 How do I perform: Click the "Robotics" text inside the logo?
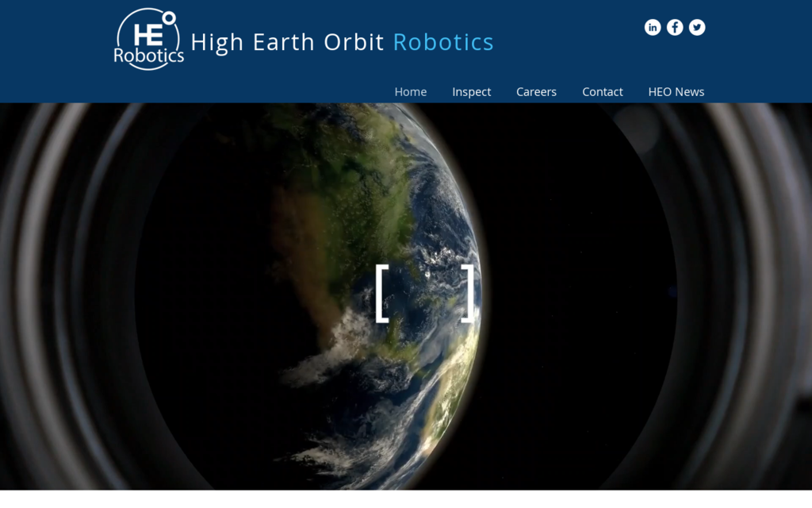pos(148,56)
